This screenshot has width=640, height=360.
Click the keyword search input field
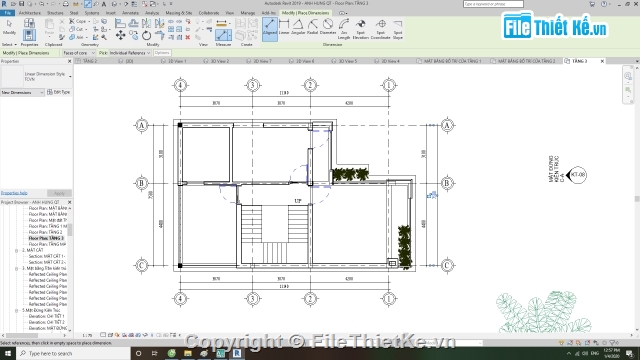click(493, 4)
